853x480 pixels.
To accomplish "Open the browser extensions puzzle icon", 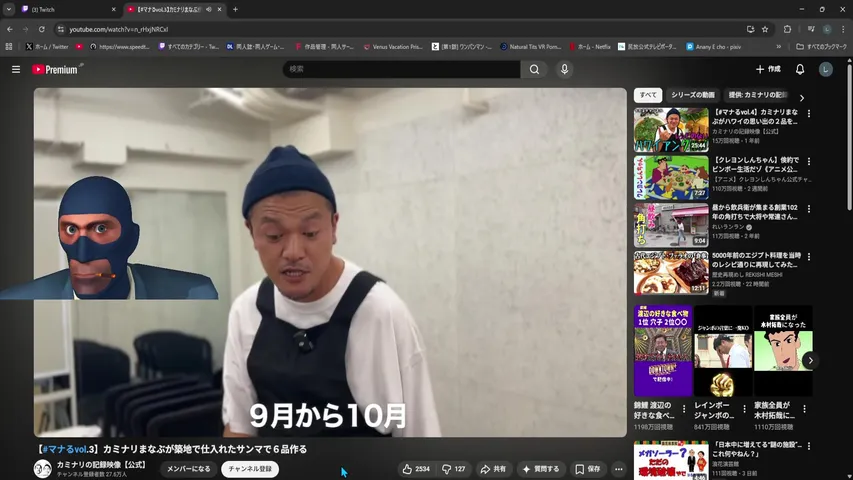I will coord(787,29).
